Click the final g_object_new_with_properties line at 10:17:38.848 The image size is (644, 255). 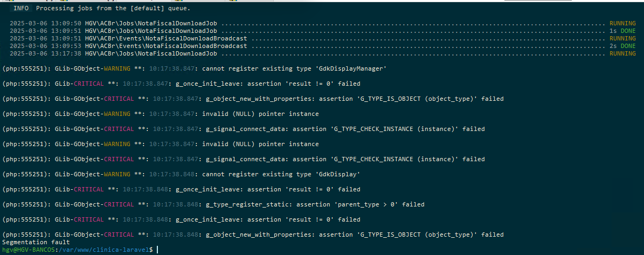click(x=253, y=235)
